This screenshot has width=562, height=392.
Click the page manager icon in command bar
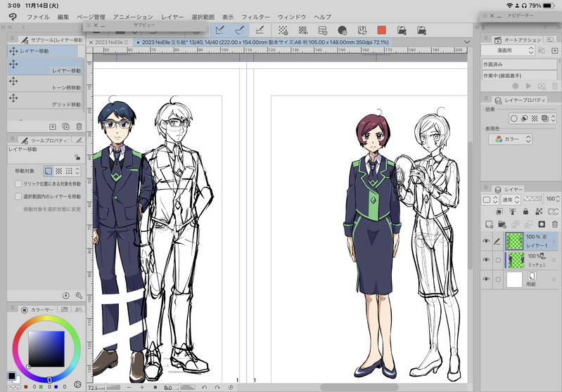pos(323,30)
